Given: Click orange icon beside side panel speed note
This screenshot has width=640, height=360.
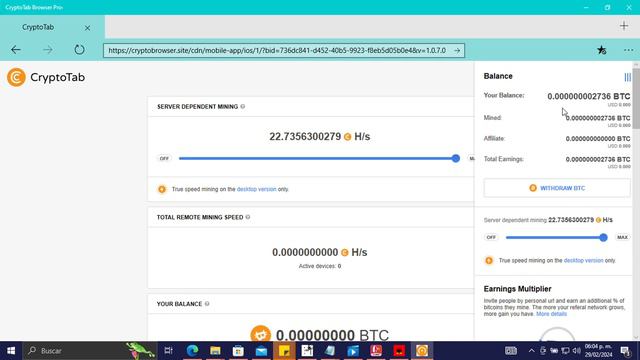Looking at the screenshot, I should (x=489, y=260).
